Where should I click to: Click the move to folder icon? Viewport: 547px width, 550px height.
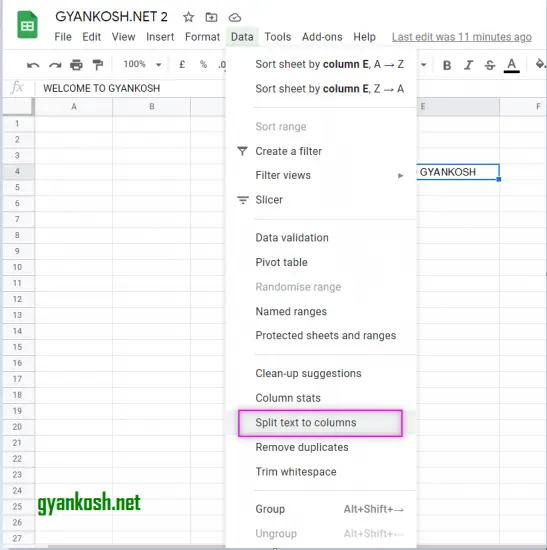pyautogui.click(x=211, y=17)
